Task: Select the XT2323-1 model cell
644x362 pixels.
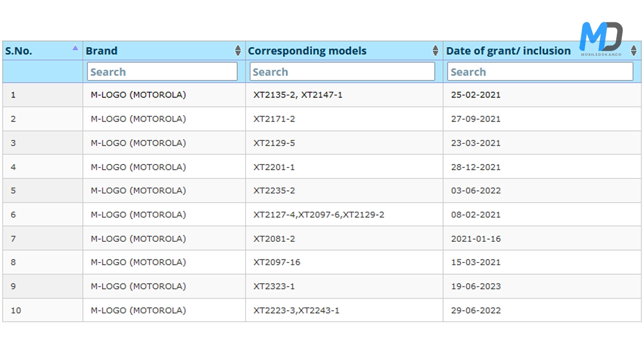Action: (274, 286)
